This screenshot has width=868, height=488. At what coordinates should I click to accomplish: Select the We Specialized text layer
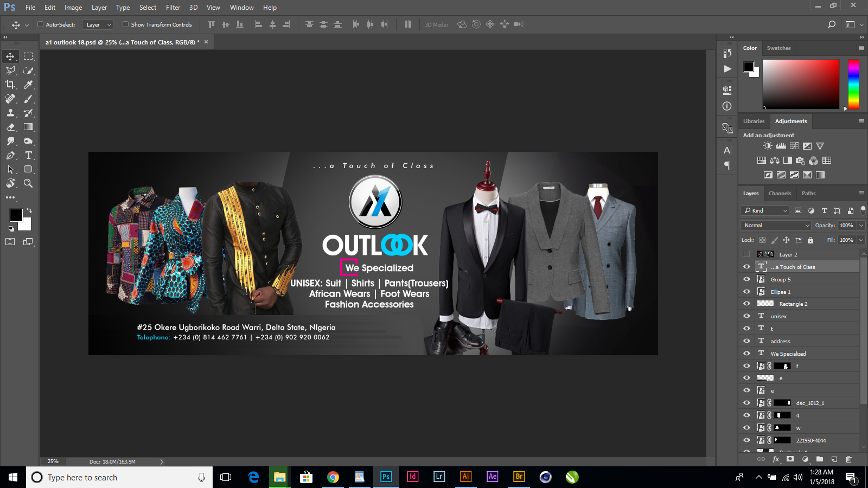(x=789, y=353)
